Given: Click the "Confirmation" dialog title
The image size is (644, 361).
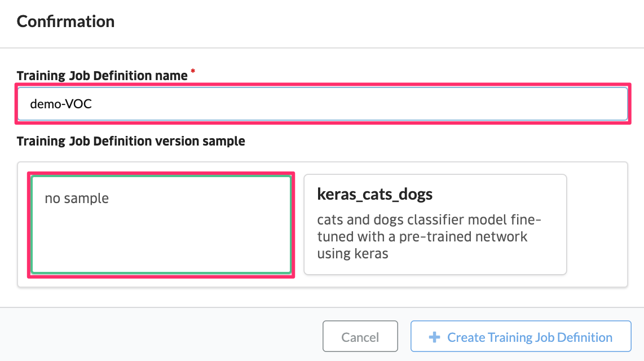Looking at the screenshot, I should [x=66, y=21].
